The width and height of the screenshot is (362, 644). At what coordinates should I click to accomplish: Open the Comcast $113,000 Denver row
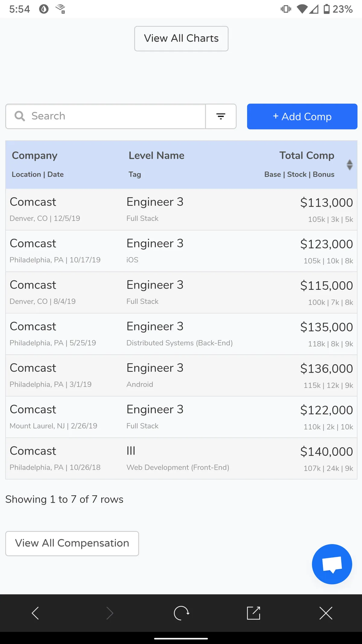click(181, 210)
